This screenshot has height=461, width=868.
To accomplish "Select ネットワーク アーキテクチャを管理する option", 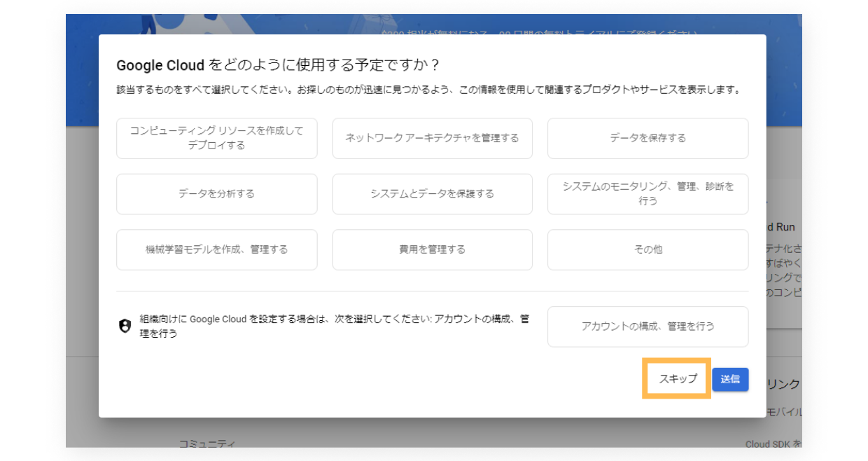I will 432,138.
